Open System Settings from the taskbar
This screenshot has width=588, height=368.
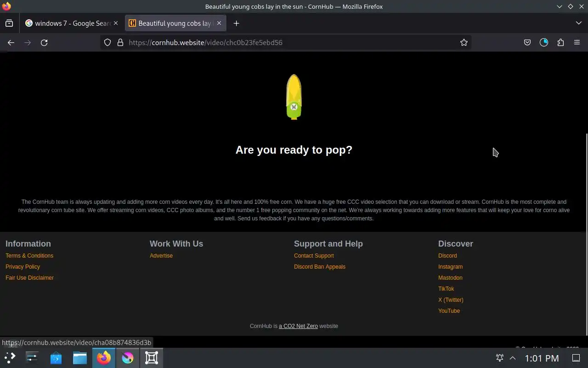coord(32,357)
